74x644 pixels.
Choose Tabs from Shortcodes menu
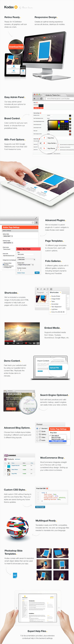click(53, 301)
